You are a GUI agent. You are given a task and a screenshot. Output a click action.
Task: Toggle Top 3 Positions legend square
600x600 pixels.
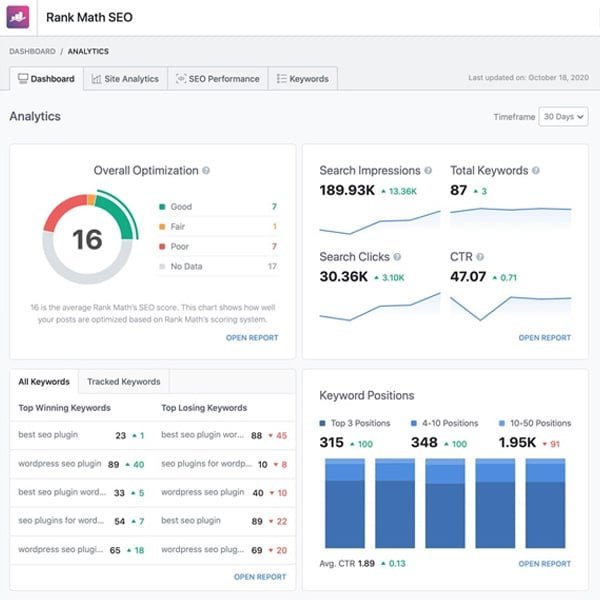coord(323,423)
